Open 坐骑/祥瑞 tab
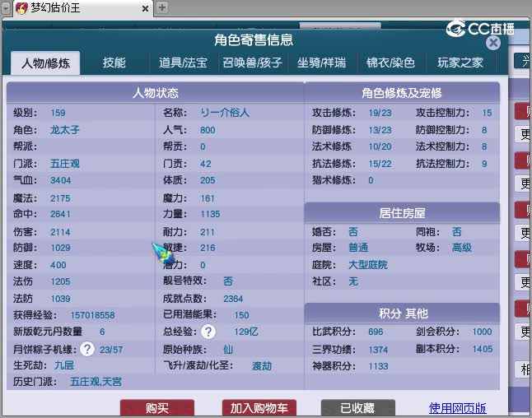532x418 pixels. tap(322, 63)
